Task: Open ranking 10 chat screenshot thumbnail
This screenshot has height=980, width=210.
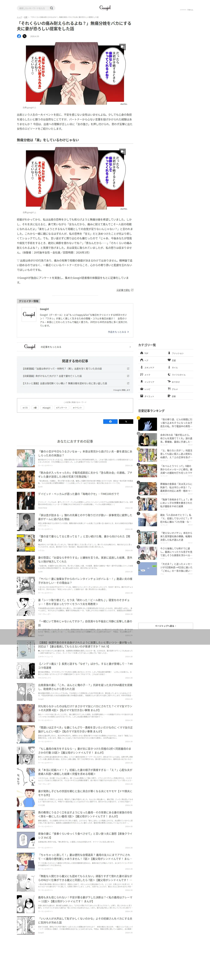Action: tap(148, 568)
